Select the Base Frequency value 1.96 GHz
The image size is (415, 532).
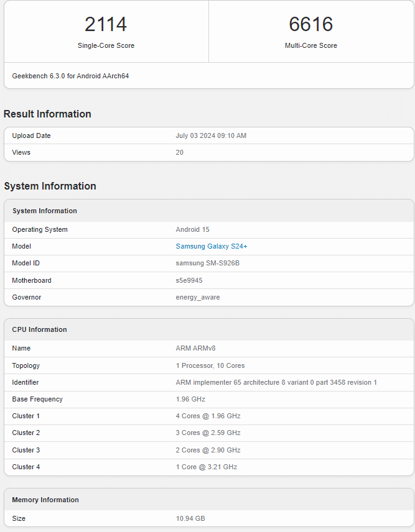[190, 399]
